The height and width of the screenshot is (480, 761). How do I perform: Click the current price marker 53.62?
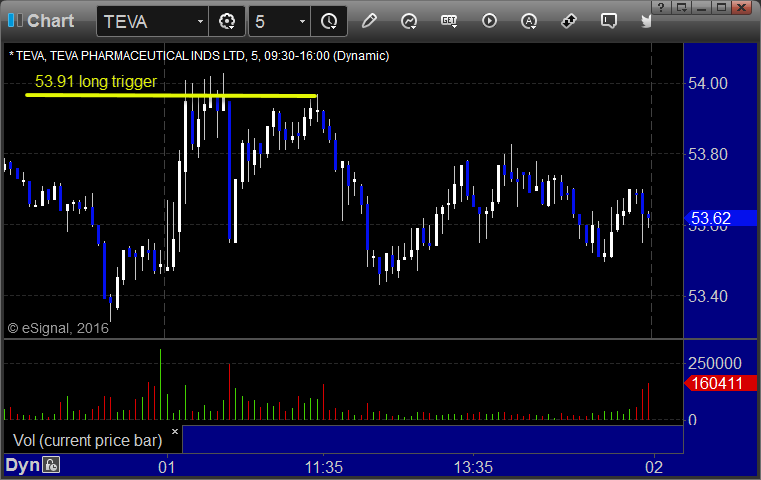click(x=720, y=218)
